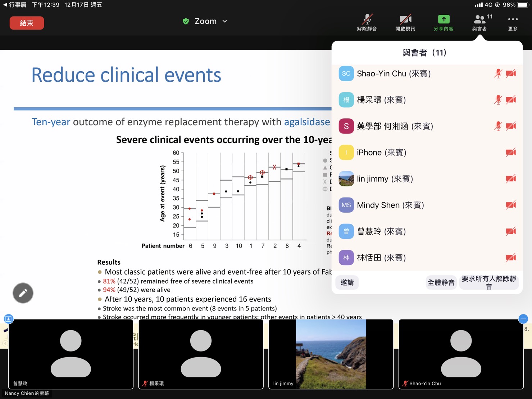Tap the annotation pencil button
532x399 pixels.
[23, 293]
